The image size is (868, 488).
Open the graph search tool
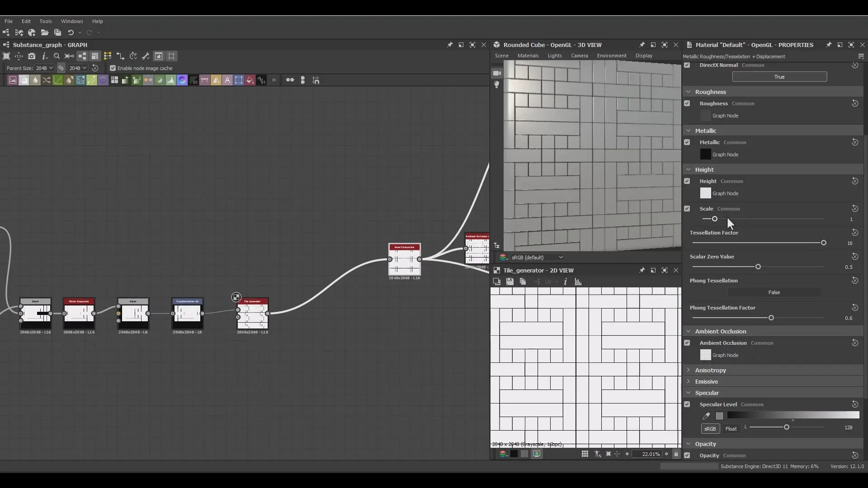click(57, 56)
